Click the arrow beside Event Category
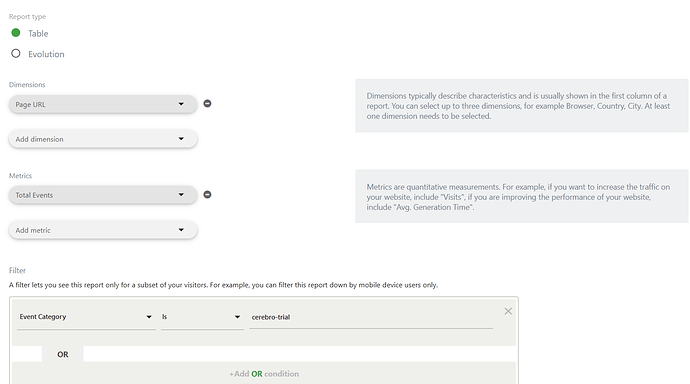 149,317
